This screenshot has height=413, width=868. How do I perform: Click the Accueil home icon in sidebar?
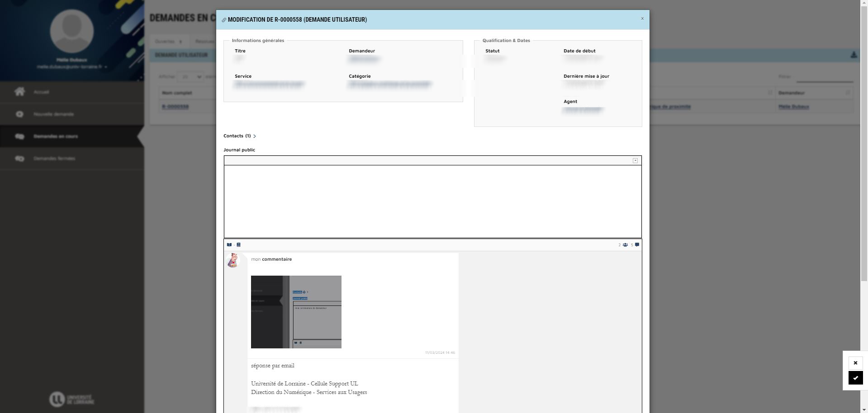pos(19,92)
